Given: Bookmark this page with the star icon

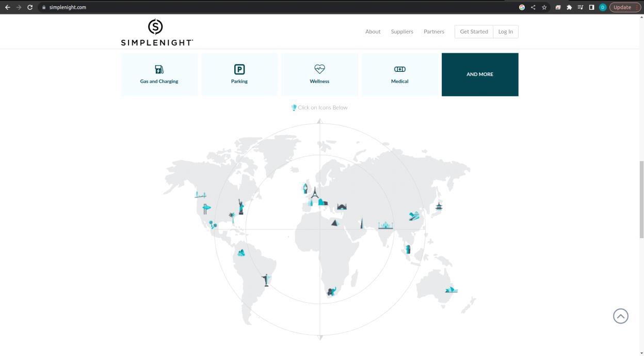Looking at the screenshot, I should point(544,7).
